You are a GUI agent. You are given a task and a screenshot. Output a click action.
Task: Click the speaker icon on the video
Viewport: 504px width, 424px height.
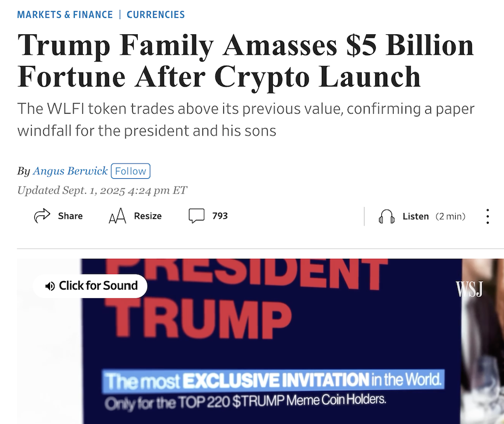coord(51,286)
